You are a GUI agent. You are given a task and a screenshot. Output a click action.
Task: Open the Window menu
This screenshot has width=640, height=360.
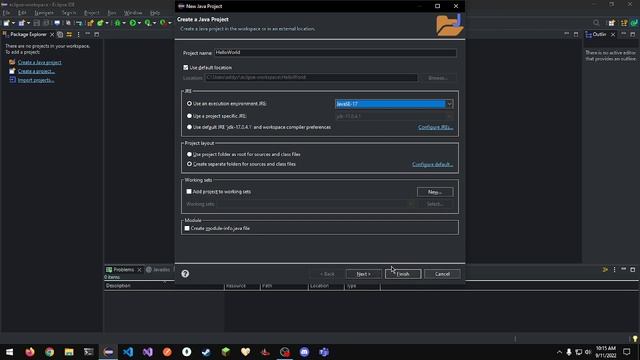pos(133,13)
